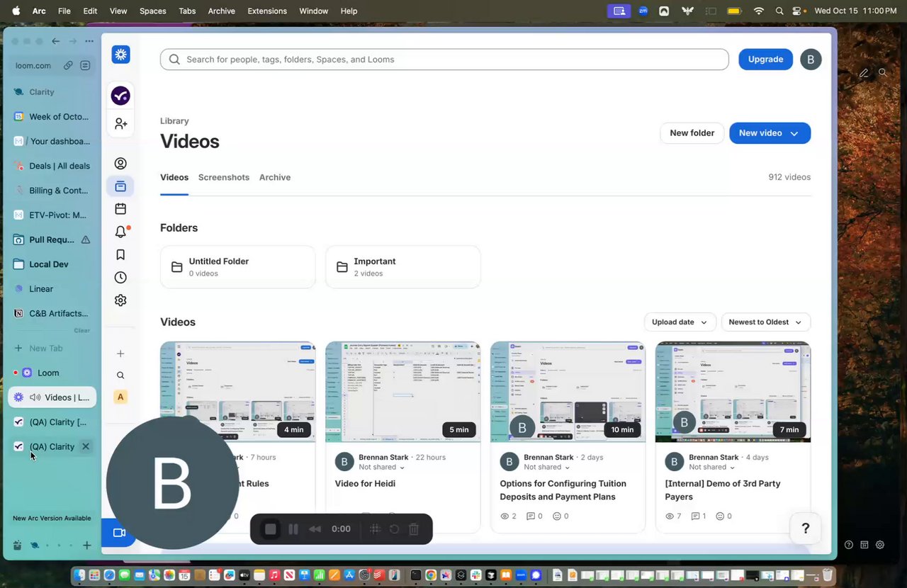The height and width of the screenshot is (588, 907).
Task: Click New folder button
Action: pos(692,133)
